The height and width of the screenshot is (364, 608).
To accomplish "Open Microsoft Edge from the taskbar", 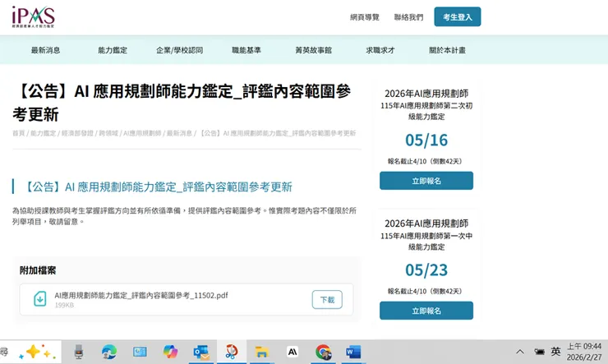I will pyautogui.click(x=109, y=352).
